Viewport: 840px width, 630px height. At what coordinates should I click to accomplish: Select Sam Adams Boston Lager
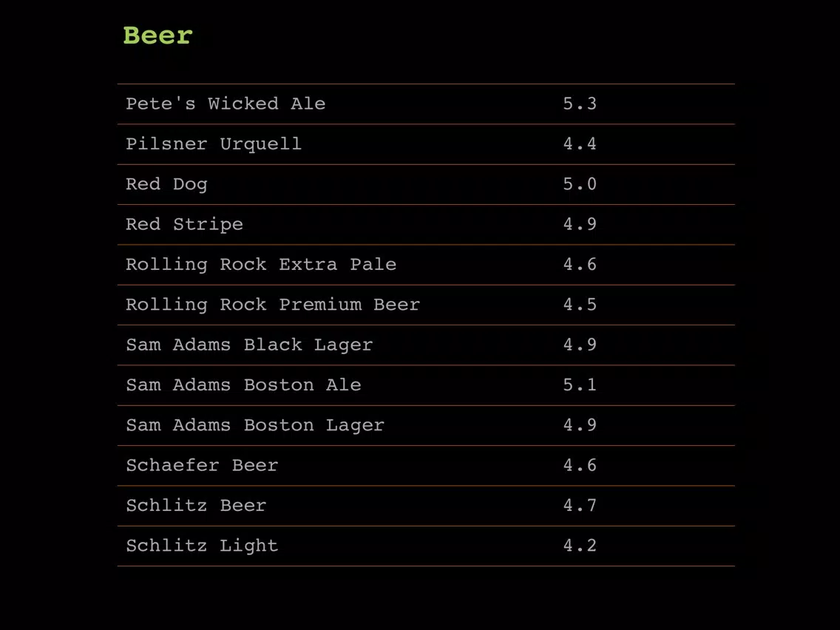[x=426, y=425]
